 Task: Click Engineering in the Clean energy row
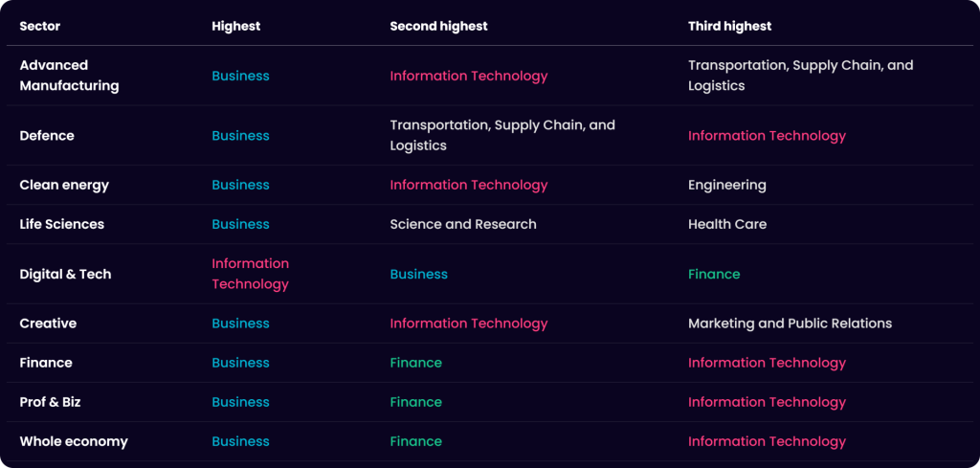727,185
